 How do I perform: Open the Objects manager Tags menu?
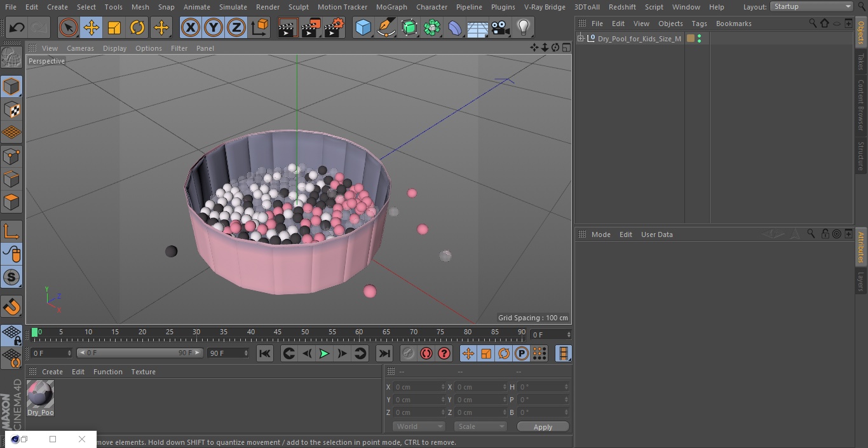[699, 24]
